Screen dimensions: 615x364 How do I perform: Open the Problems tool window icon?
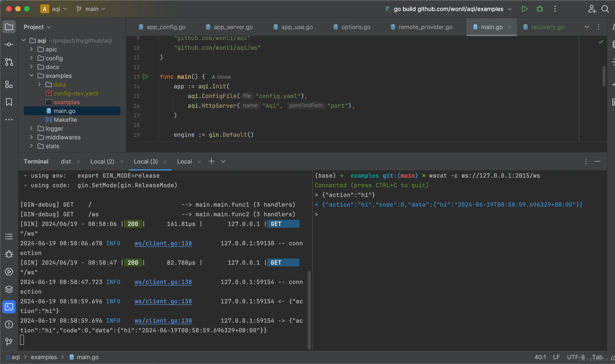click(9, 324)
